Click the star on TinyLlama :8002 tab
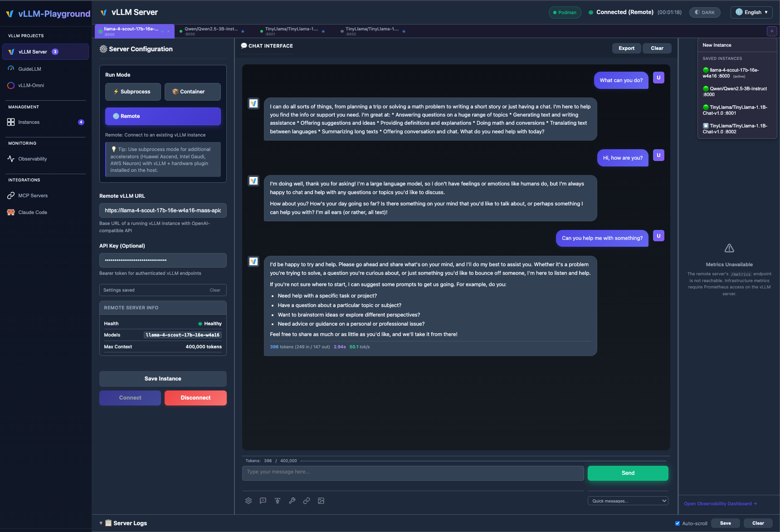780x532 pixels. [404, 31]
